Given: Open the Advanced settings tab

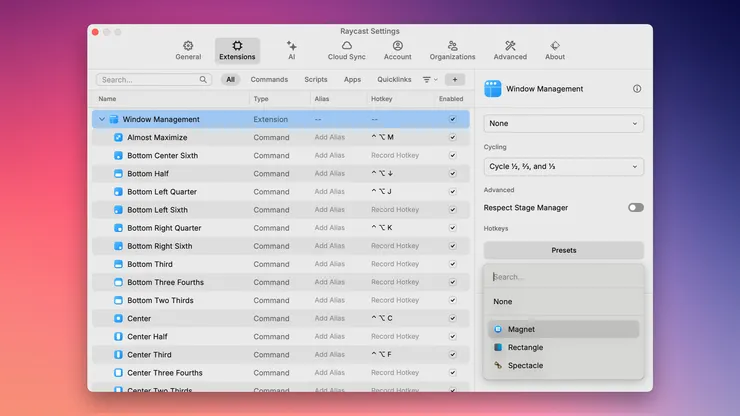Looking at the screenshot, I should [x=510, y=50].
